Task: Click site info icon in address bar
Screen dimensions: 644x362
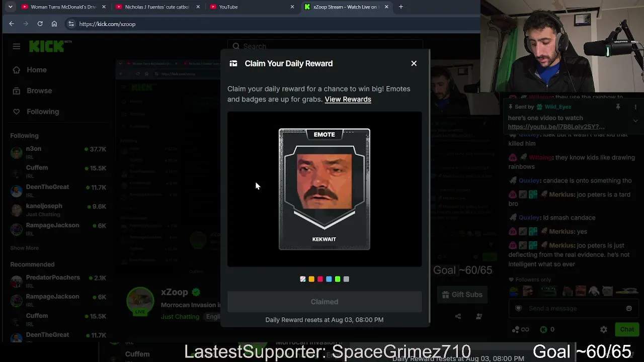Action: click(71, 24)
